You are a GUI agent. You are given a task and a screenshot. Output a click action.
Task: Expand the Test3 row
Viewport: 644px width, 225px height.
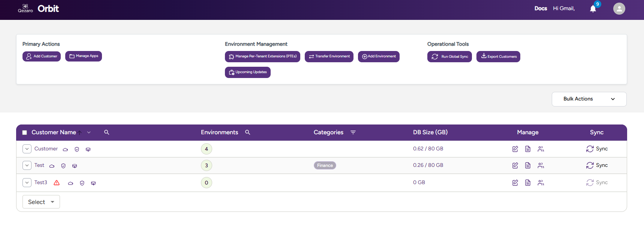27,183
